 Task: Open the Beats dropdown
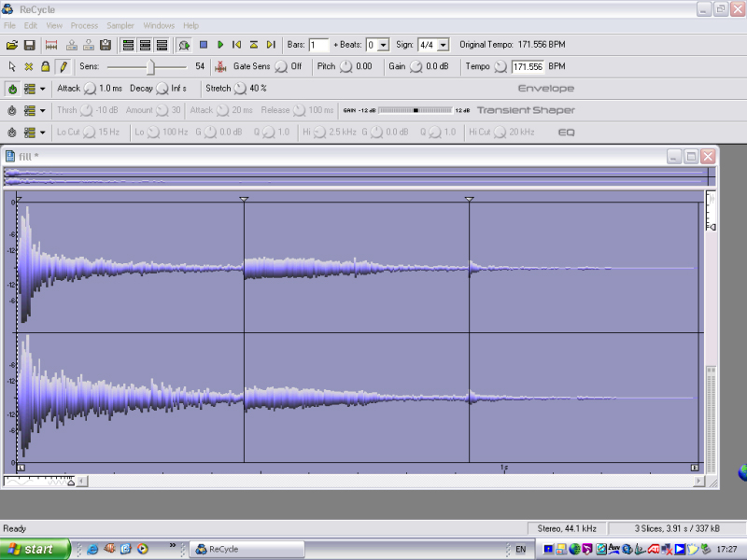pyautogui.click(x=384, y=45)
